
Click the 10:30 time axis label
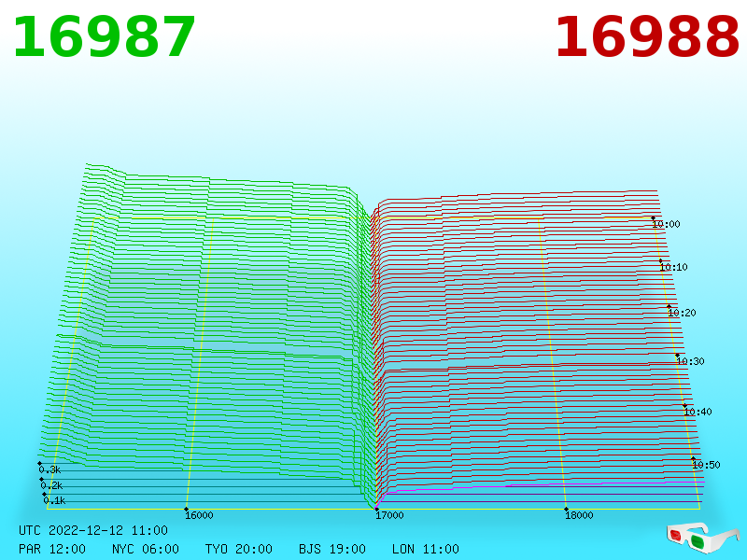[x=690, y=361]
